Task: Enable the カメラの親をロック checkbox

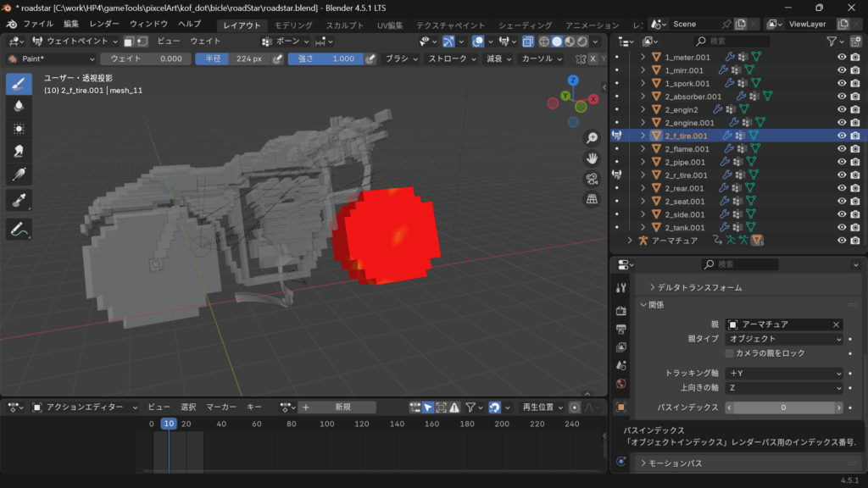Action: [729, 353]
